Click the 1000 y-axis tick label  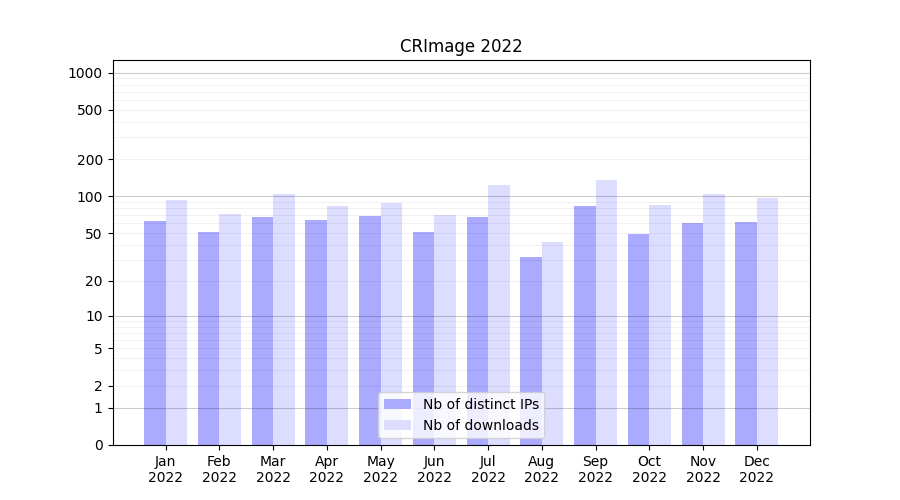coord(85,73)
